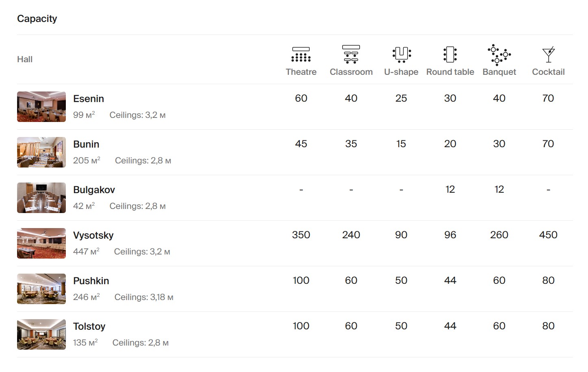The height and width of the screenshot is (372, 588).
Task: Click the Tolstoy hall name
Action: coord(89,326)
